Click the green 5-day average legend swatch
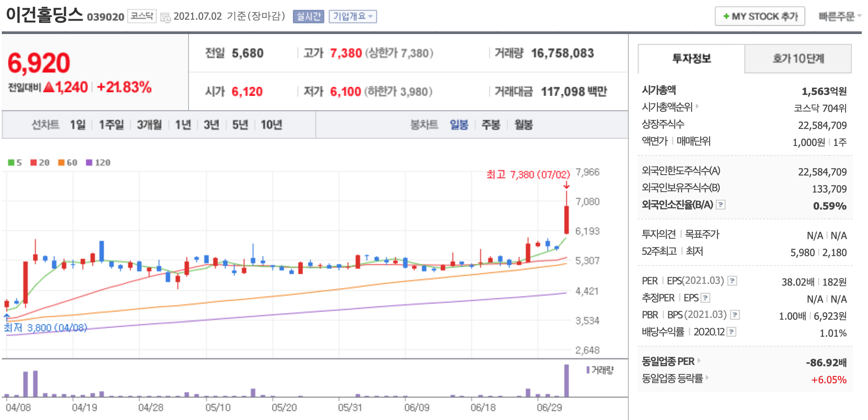Viewport: 868px width, 420px height. click(x=11, y=162)
